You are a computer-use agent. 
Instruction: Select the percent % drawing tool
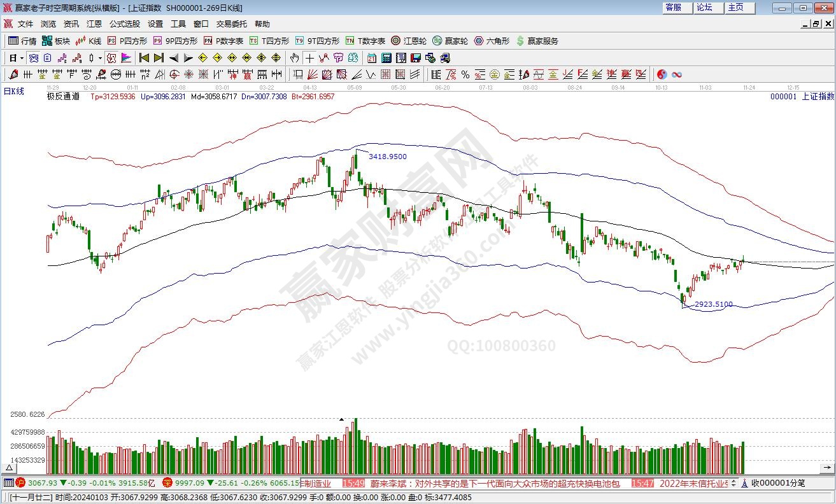pyautogui.click(x=465, y=74)
